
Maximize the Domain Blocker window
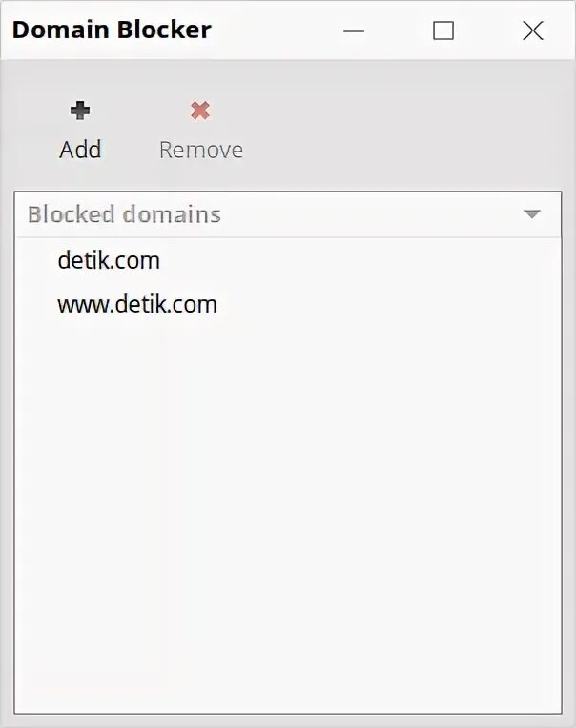[443, 30]
